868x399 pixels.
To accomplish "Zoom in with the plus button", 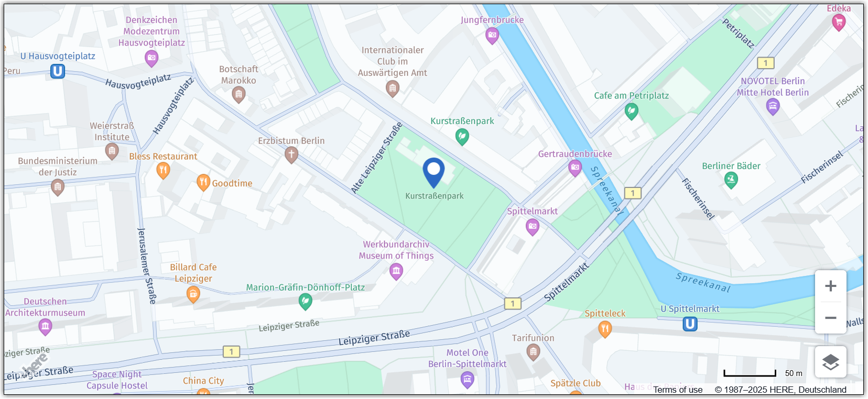I will tap(830, 286).
